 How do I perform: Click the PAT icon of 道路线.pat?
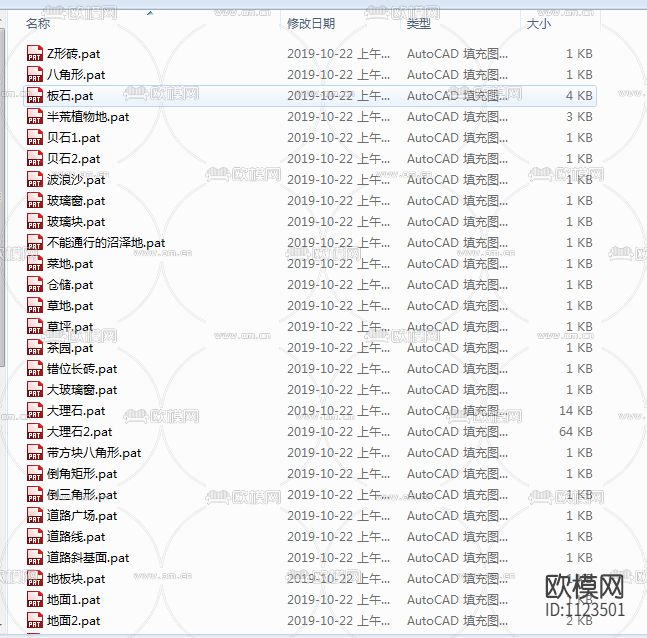pyautogui.click(x=35, y=537)
